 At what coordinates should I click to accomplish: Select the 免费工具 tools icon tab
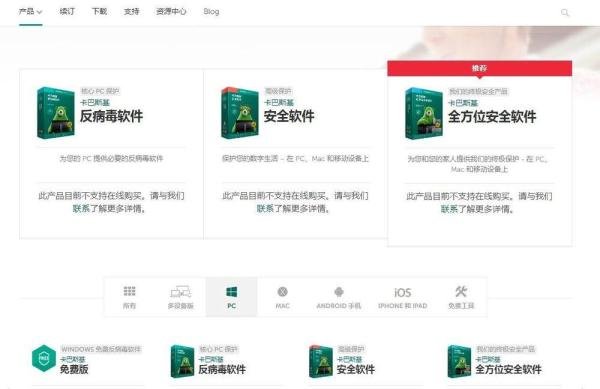[461, 297]
